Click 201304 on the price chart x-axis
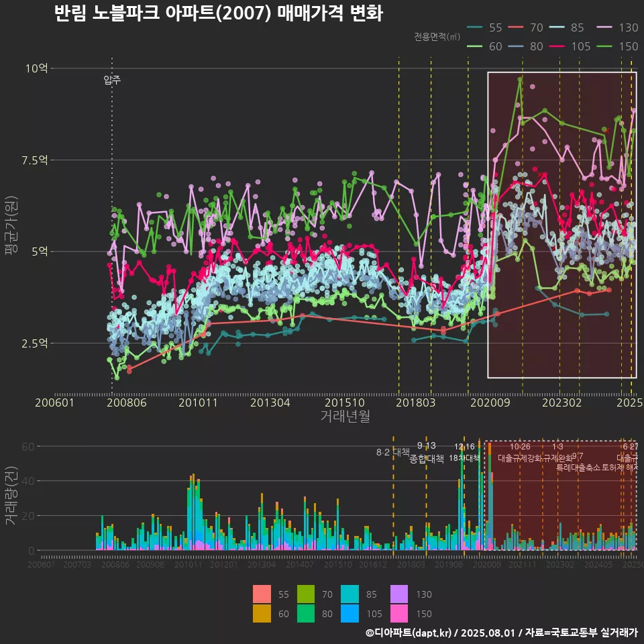 [x=270, y=402]
